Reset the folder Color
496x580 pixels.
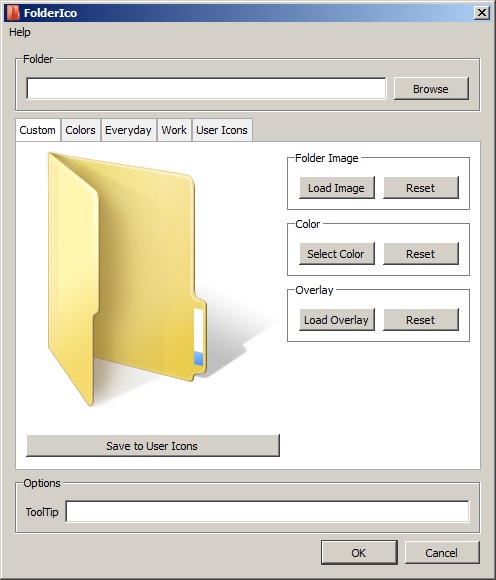point(421,254)
